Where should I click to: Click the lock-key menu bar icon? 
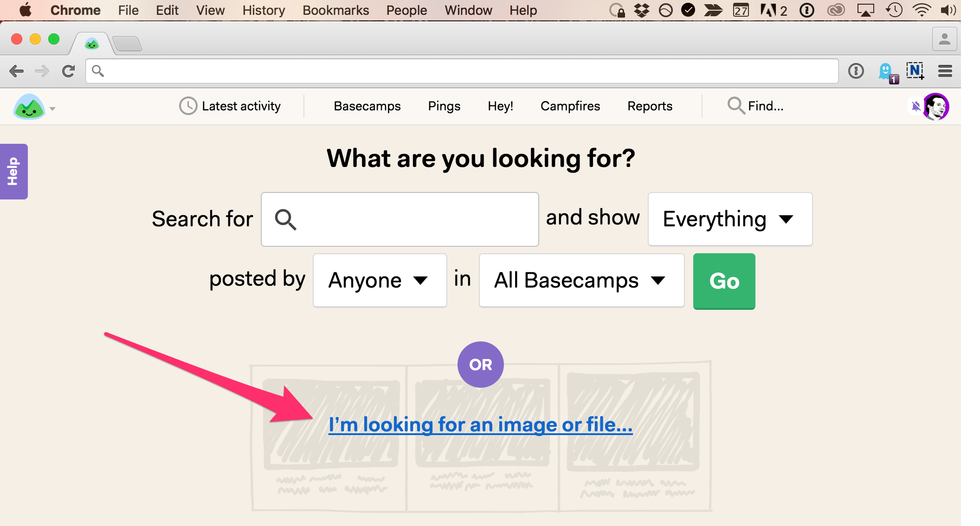coord(617,10)
